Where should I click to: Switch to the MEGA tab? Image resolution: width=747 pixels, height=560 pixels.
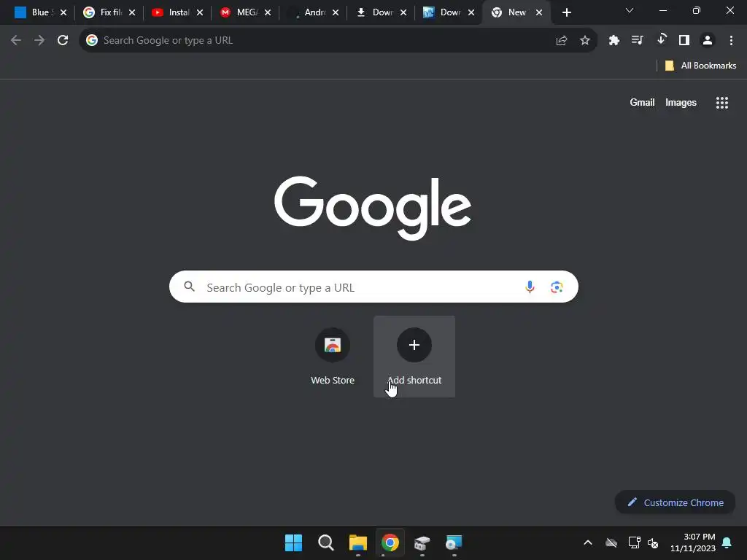pos(245,13)
